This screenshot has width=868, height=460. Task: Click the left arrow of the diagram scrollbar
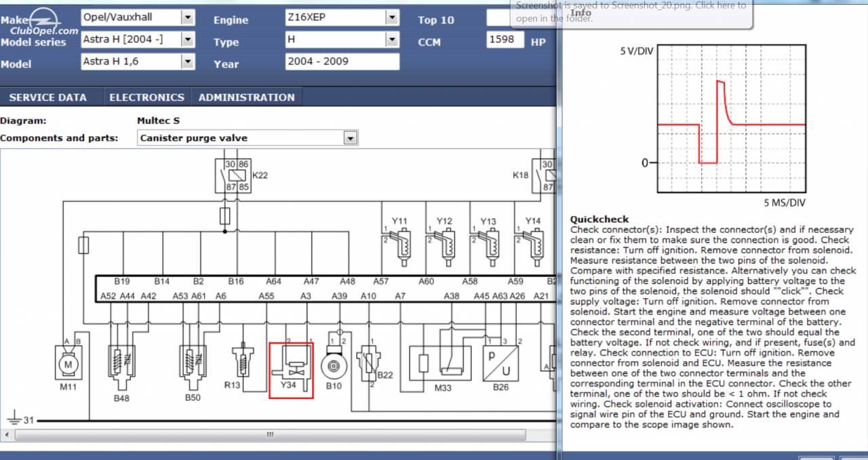(8, 434)
